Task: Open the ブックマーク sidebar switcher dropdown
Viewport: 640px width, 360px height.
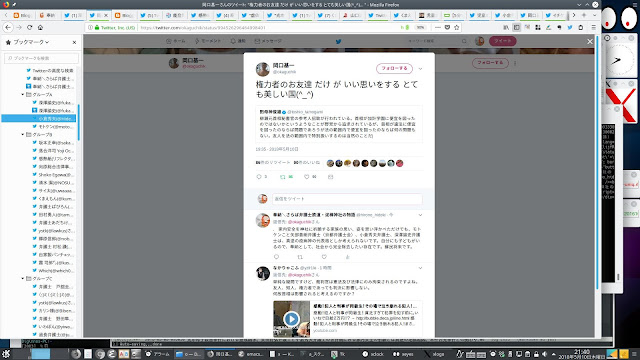Action: pyautogui.click(x=31, y=42)
